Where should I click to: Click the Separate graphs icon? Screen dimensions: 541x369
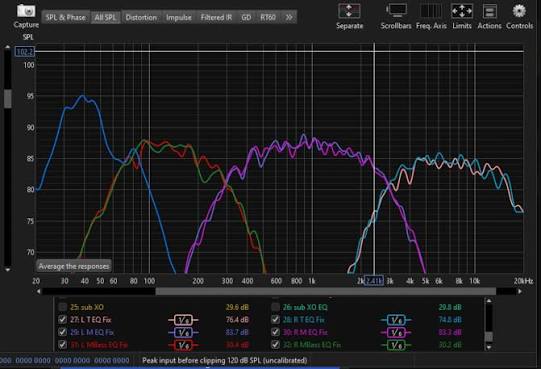tap(349, 11)
